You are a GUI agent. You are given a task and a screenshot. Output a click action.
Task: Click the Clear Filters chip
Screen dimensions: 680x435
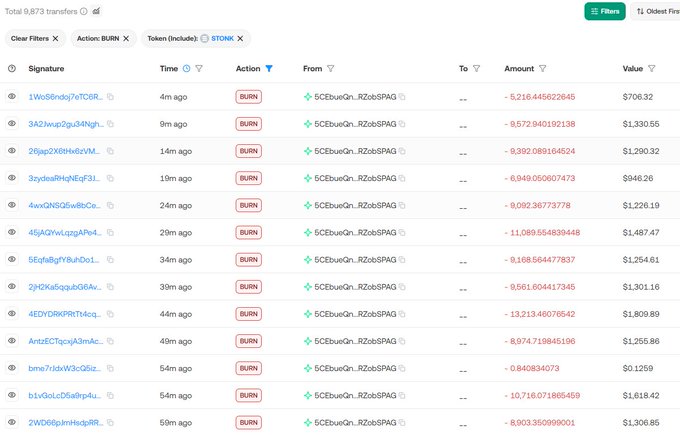click(x=35, y=39)
